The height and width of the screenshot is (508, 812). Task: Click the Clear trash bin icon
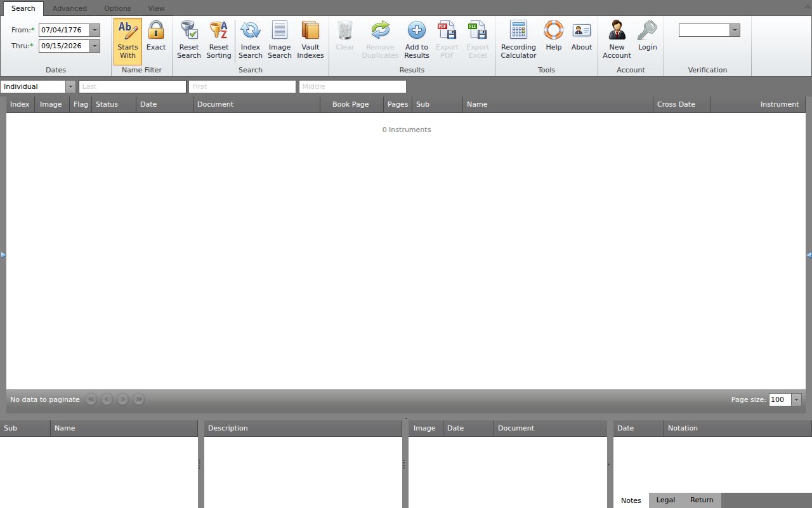345,30
